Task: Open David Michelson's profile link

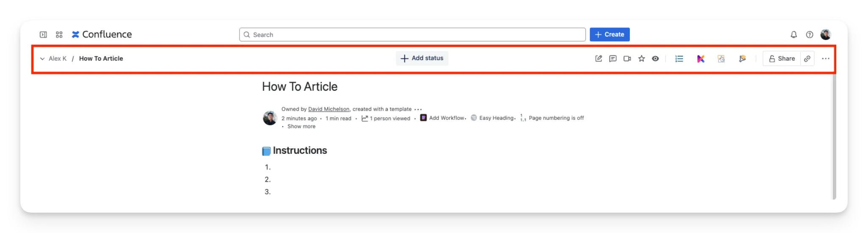Action: click(x=328, y=109)
